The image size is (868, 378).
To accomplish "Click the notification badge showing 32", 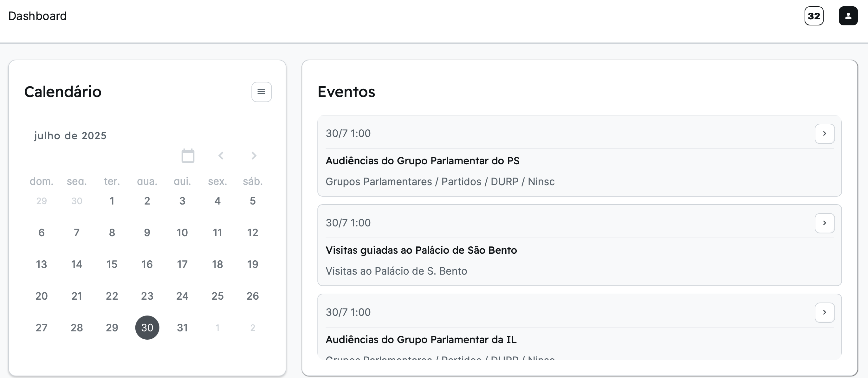I will [814, 16].
